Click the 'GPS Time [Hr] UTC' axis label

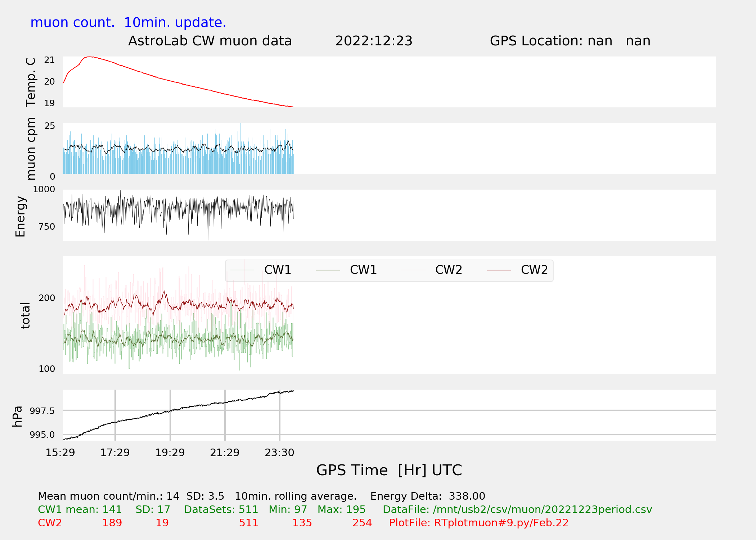pos(389,470)
